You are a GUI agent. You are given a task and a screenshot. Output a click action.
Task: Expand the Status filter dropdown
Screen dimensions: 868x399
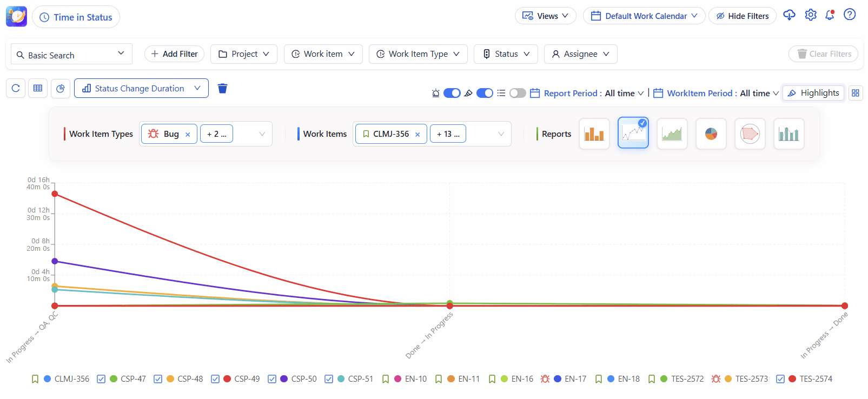point(506,54)
